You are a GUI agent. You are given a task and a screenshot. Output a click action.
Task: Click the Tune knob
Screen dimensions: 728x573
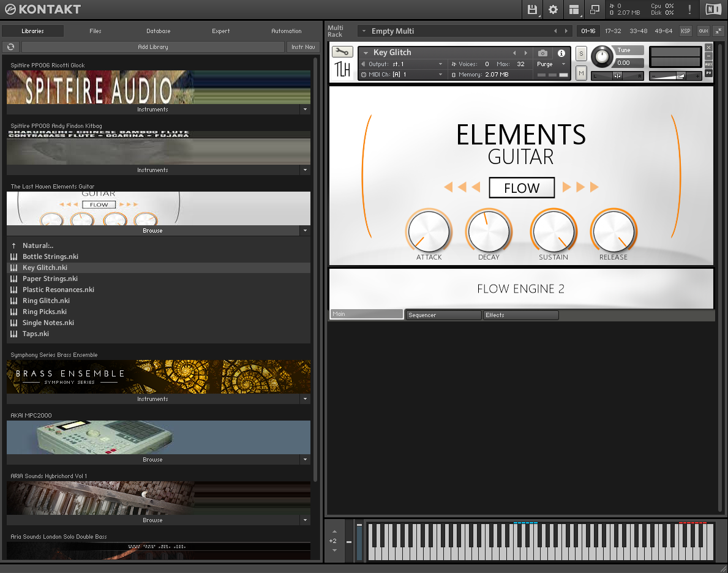[602, 57]
